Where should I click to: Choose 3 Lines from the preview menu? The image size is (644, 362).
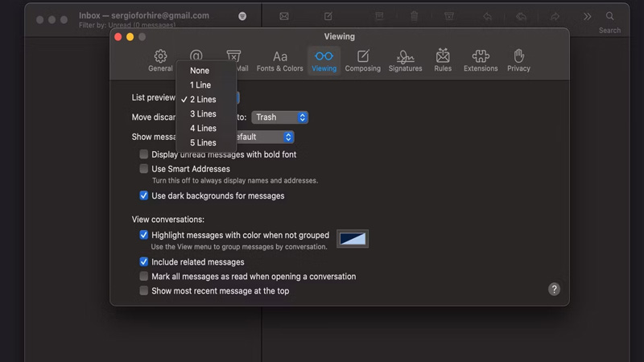click(203, 114)
